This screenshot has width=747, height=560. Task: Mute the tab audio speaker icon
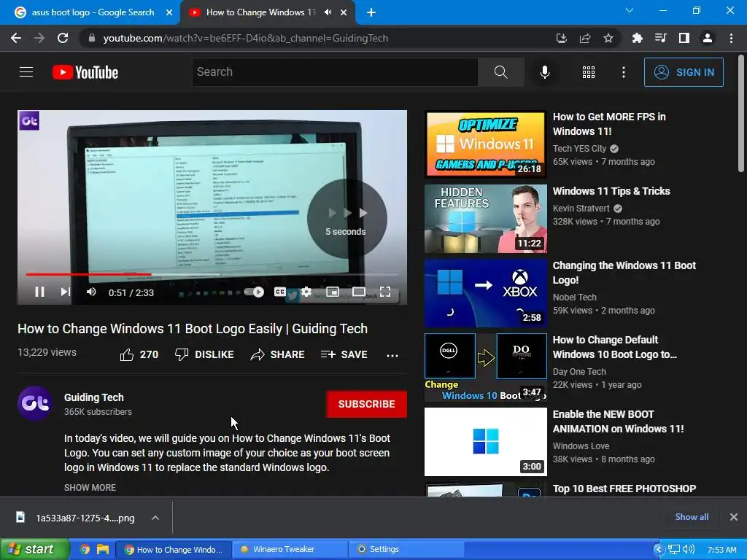(x=328, y=12)
